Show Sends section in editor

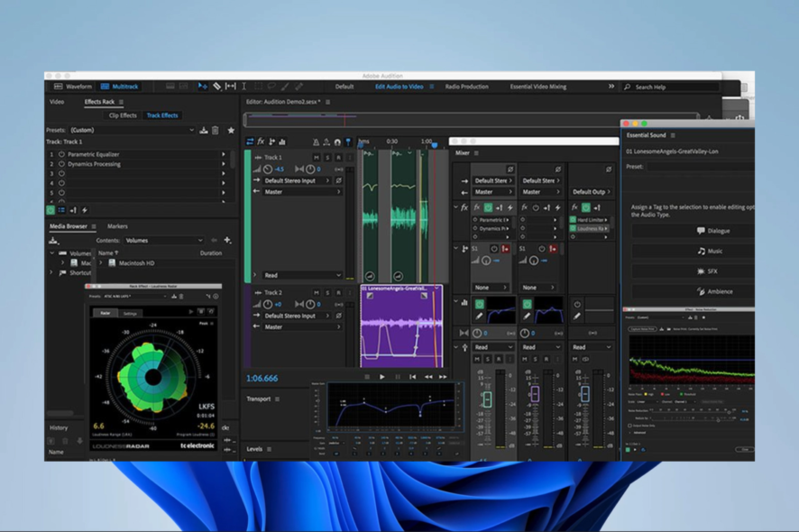271,142
